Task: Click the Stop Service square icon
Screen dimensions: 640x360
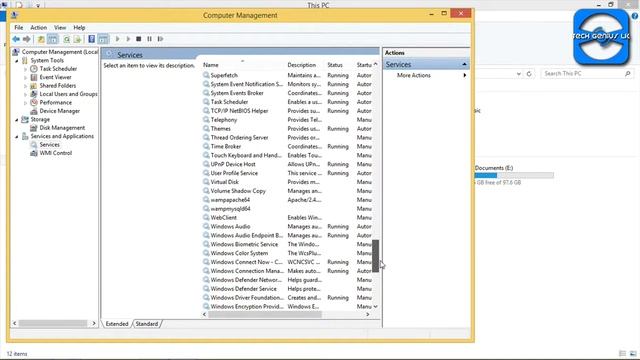Action: point(139,39)
